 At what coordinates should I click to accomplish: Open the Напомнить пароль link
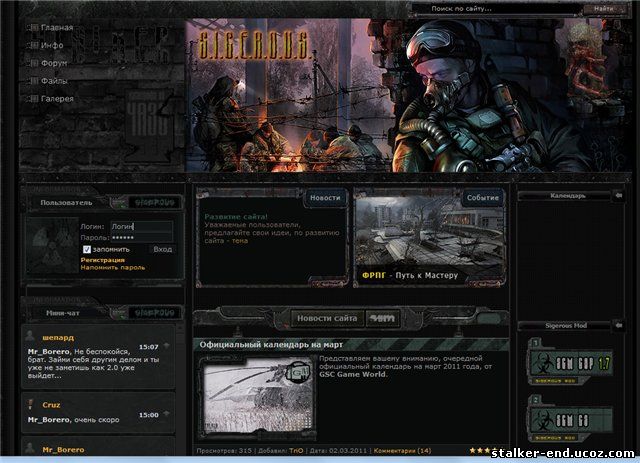point(113,267)
